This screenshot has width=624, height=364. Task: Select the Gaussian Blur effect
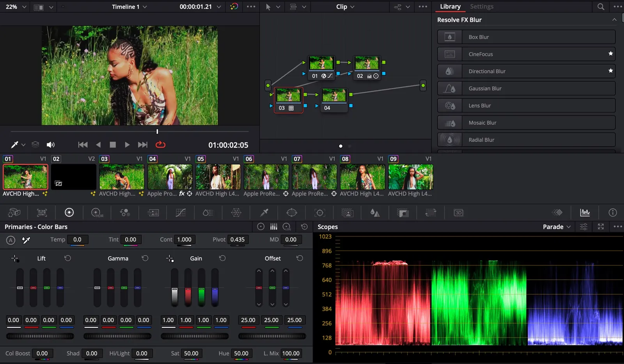pos(526,88)
